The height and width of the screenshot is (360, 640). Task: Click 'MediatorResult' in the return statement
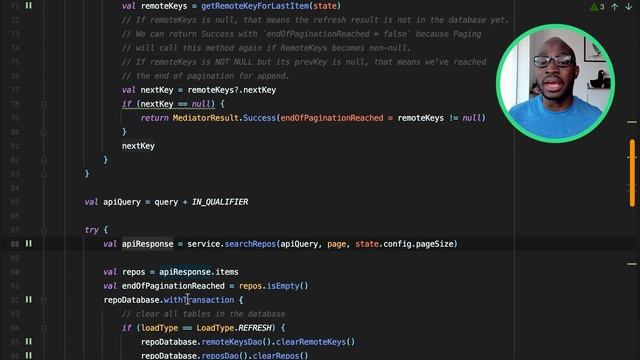(x=205, y=118)
